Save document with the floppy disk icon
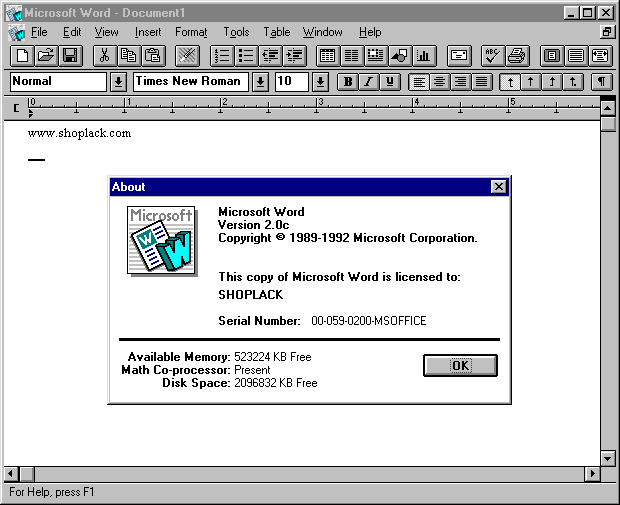 [x=70, y=56]
